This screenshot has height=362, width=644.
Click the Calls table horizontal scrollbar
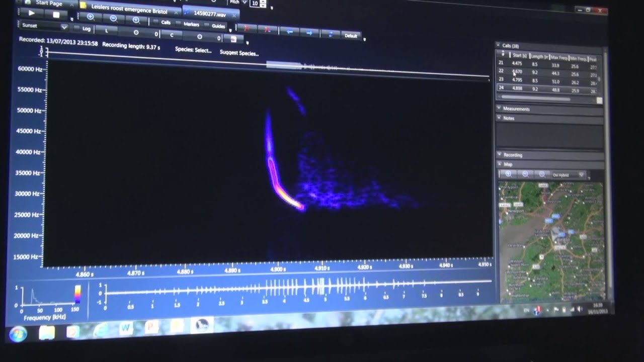click(x=536, y=98)
